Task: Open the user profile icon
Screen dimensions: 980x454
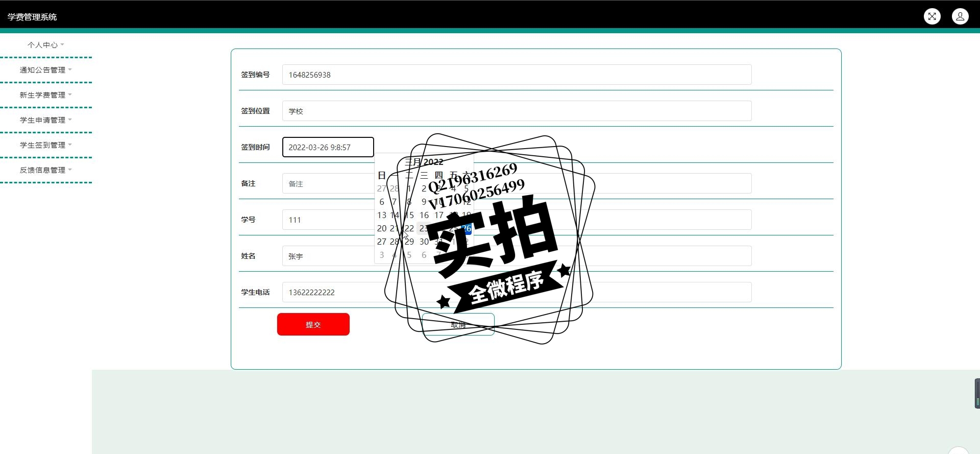Action: tap(960, 16)
